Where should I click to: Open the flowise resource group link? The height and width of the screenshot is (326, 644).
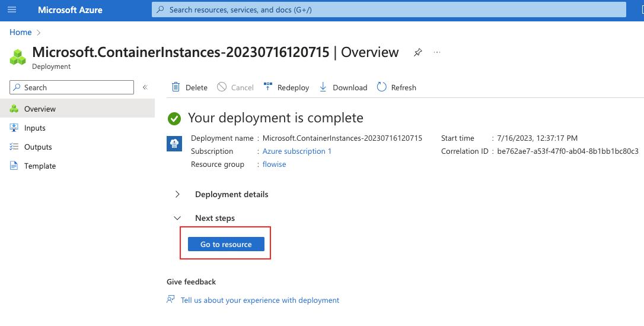pos(274,164)
